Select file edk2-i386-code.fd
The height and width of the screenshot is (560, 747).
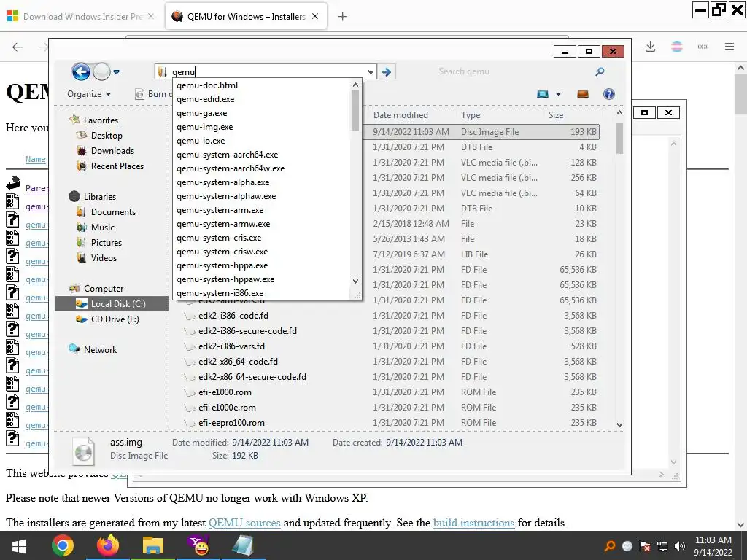tap(233, 316)
